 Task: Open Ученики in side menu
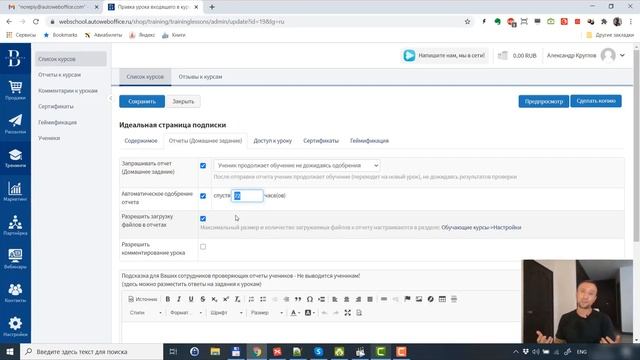click(49, 138)
